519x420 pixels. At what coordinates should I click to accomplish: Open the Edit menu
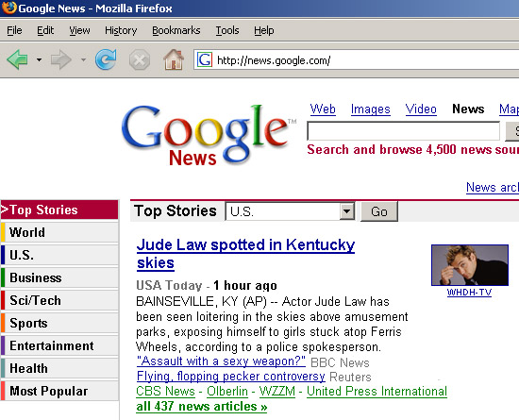(45, 30)
